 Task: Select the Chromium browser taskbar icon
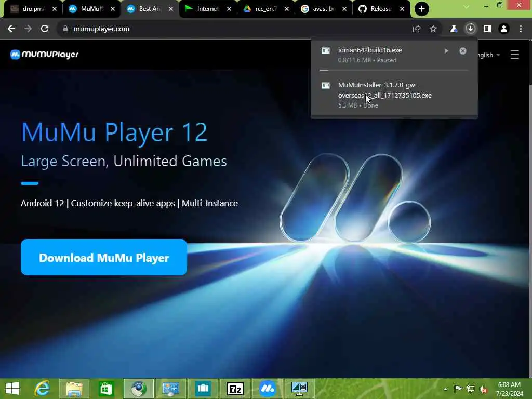[x=138, y=389]
